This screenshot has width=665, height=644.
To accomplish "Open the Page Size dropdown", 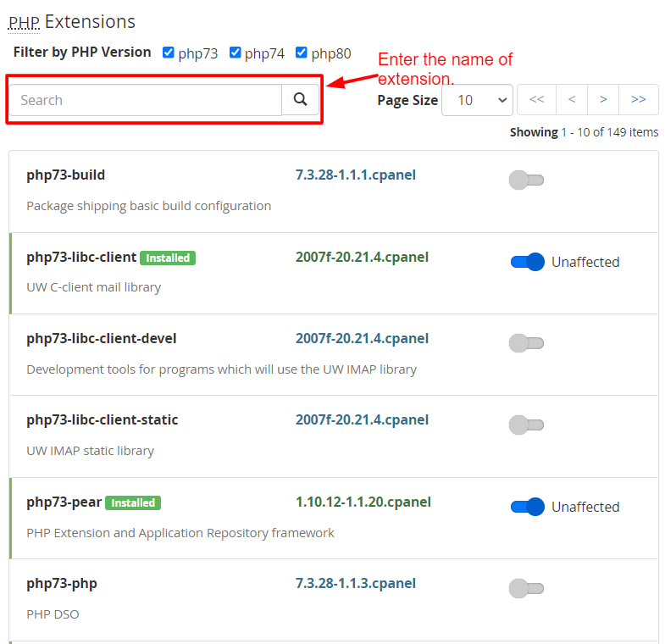I will [477, 100].
